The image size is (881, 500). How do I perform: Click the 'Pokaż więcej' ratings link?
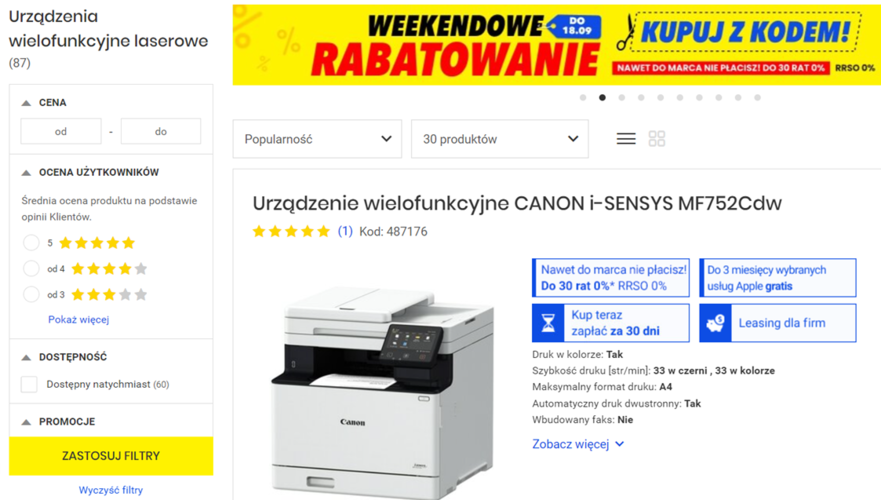coord(79,320)
